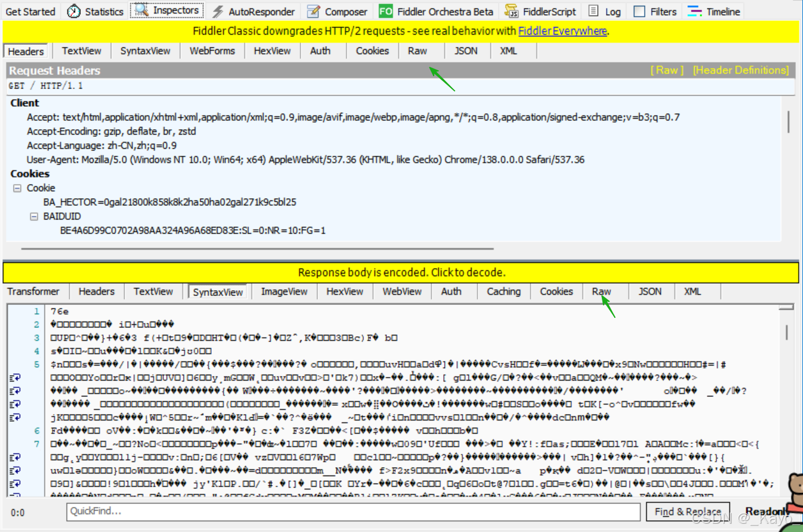
Task: Select the User-Agent header line
Action: (x=306, y=160)
